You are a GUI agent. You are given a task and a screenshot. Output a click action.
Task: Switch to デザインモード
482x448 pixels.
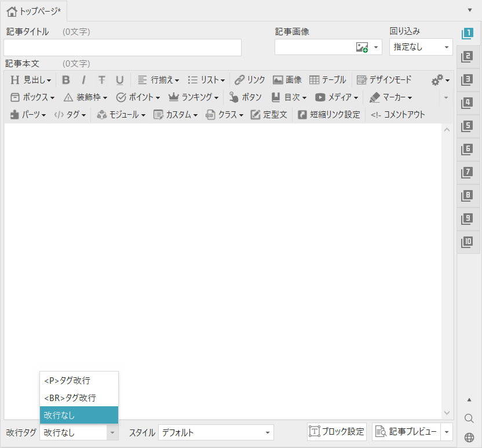coord(384,80)
